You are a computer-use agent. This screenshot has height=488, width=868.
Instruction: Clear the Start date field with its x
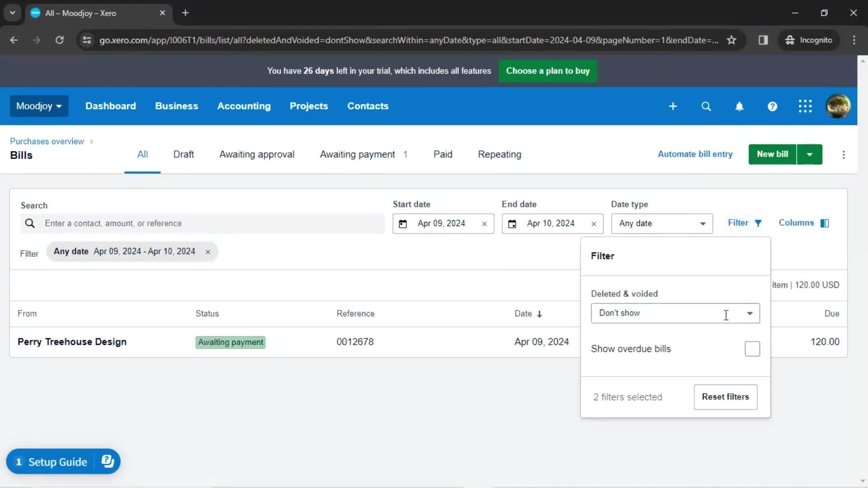tap(484, 224)
